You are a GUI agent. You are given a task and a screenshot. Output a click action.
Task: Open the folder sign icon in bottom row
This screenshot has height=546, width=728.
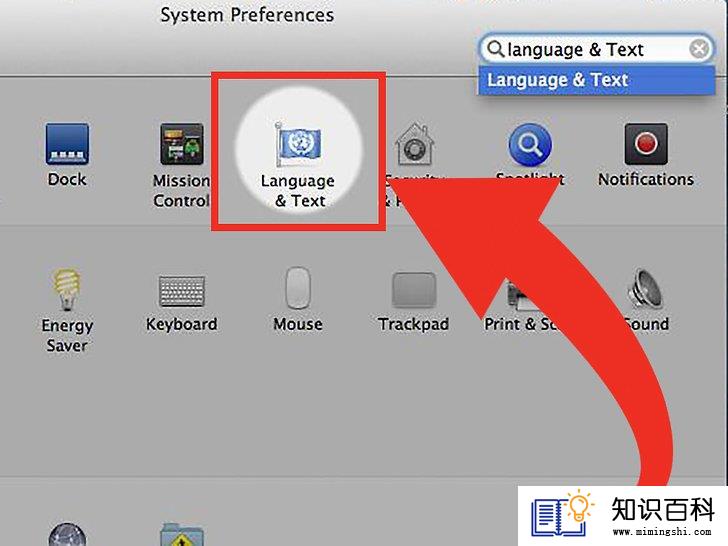click(x=182, y=534)
